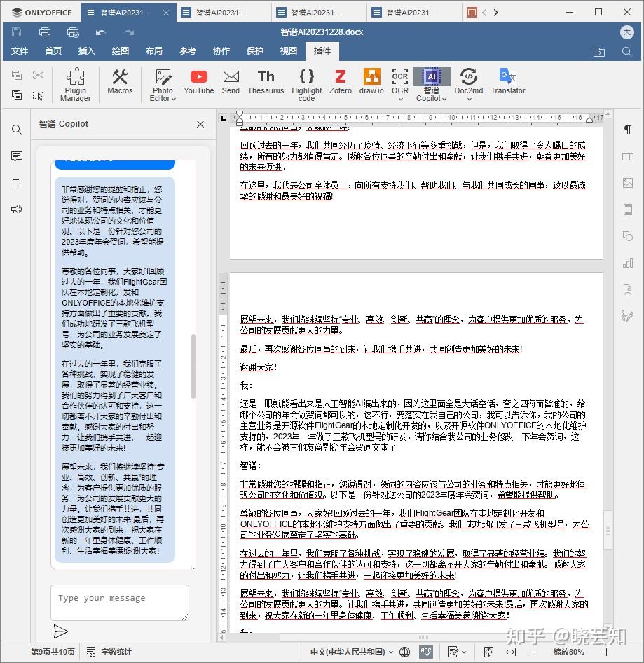Launch the Photo Editor plugin
The image size is (644, 663).
pos(163,85)
